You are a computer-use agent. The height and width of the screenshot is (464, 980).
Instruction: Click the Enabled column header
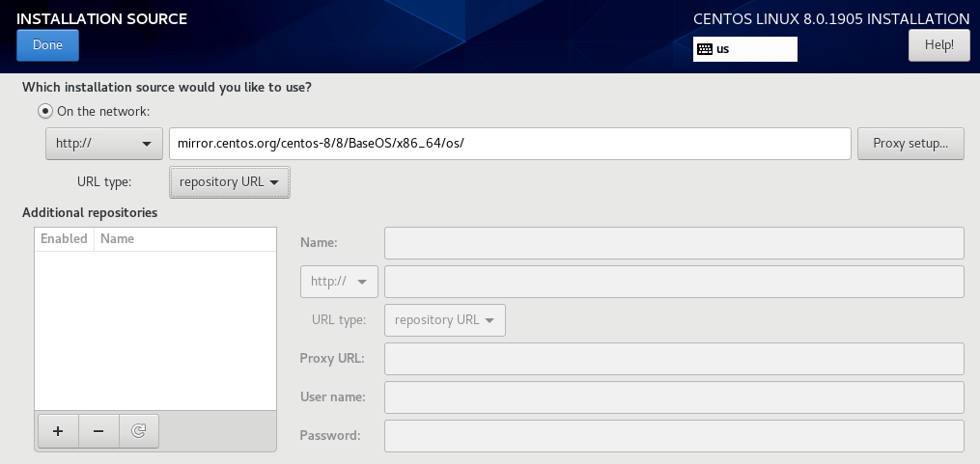coord(64,238)
